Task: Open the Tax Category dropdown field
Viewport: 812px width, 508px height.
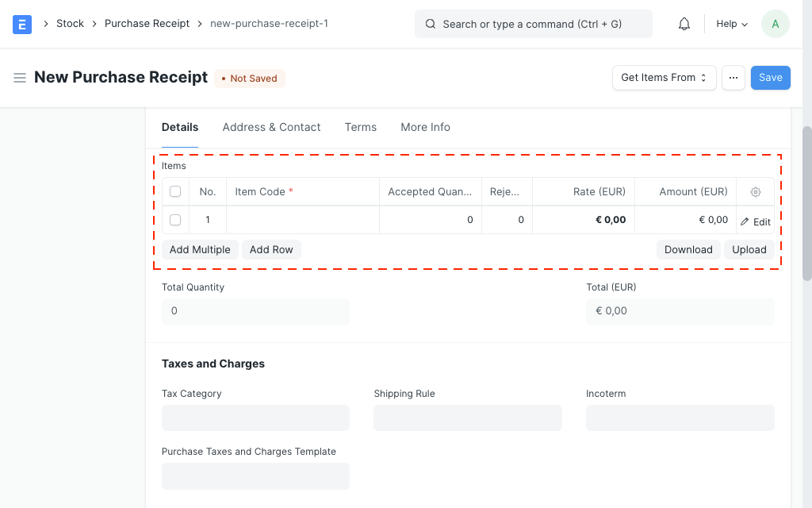Action: coord(255,418)
